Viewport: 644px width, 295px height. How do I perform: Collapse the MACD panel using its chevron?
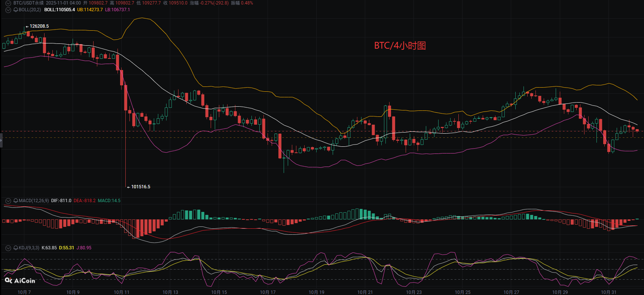point(8,201)
